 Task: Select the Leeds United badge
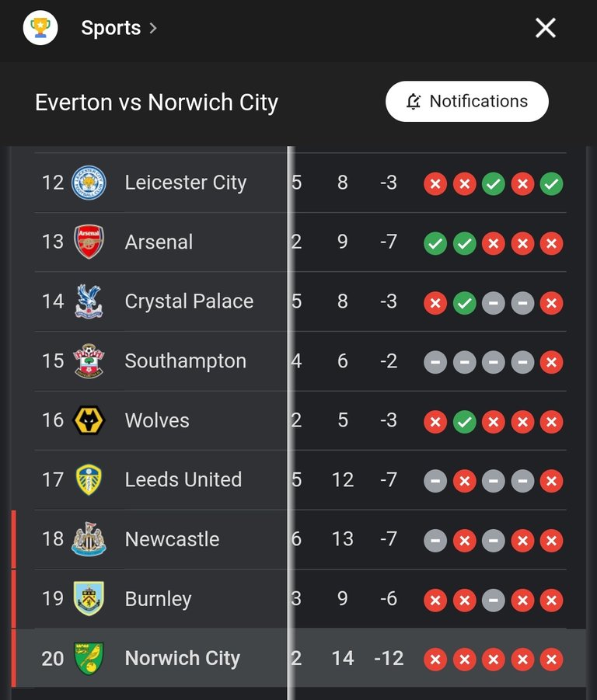tap(89, 480)
